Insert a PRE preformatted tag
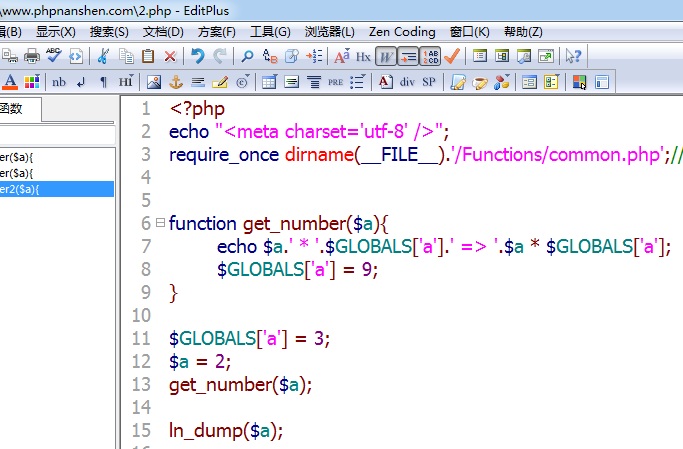The image size is (683, 449). pyautogui.click(x=335, y=82)
